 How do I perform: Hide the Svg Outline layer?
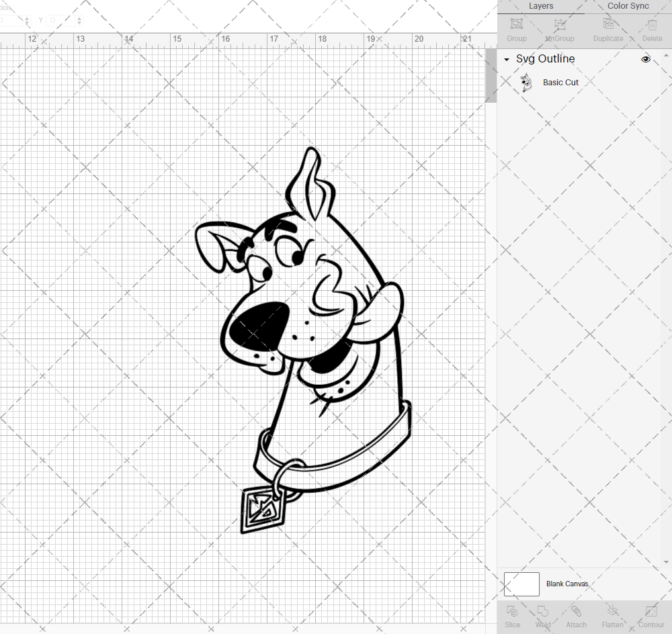coord(646,59)
